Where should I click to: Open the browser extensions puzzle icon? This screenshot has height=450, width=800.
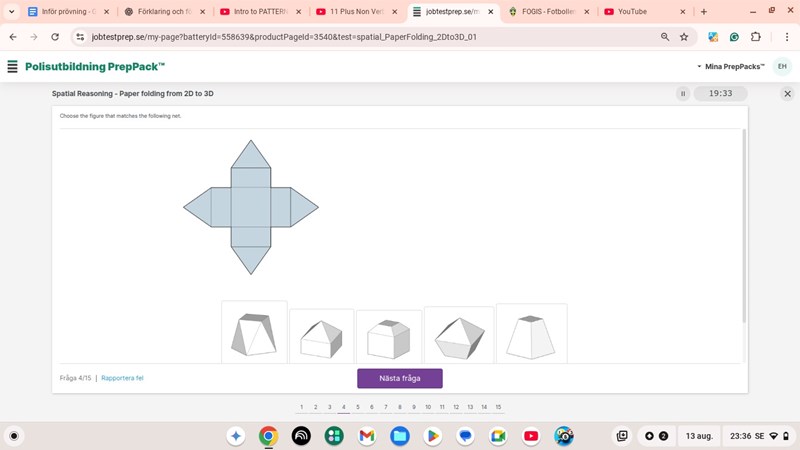pos(755,37)
